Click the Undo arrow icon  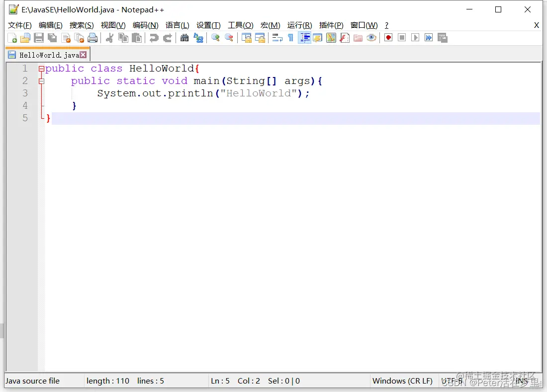pyautogui.click(x=154, y=38)
